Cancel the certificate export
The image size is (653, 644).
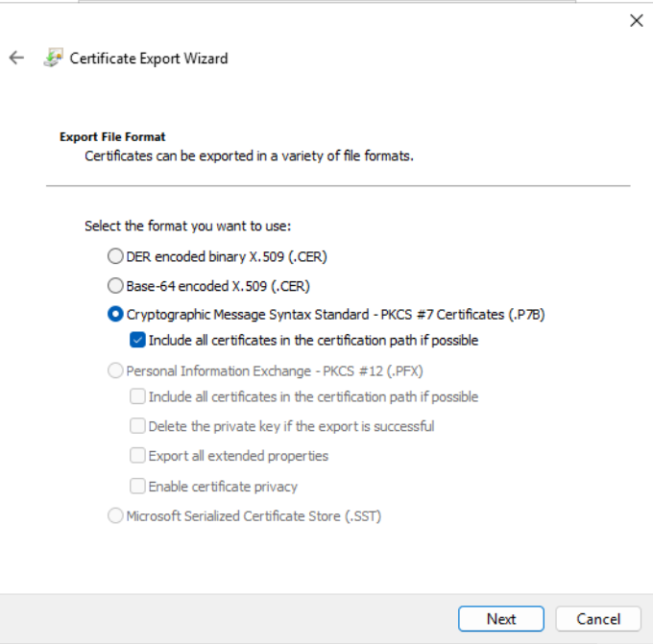click(599, 619)
